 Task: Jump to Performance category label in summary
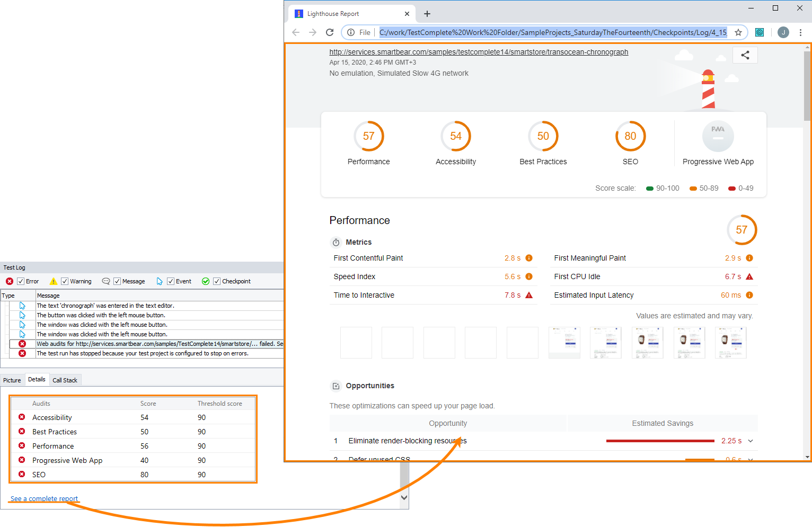369,162
